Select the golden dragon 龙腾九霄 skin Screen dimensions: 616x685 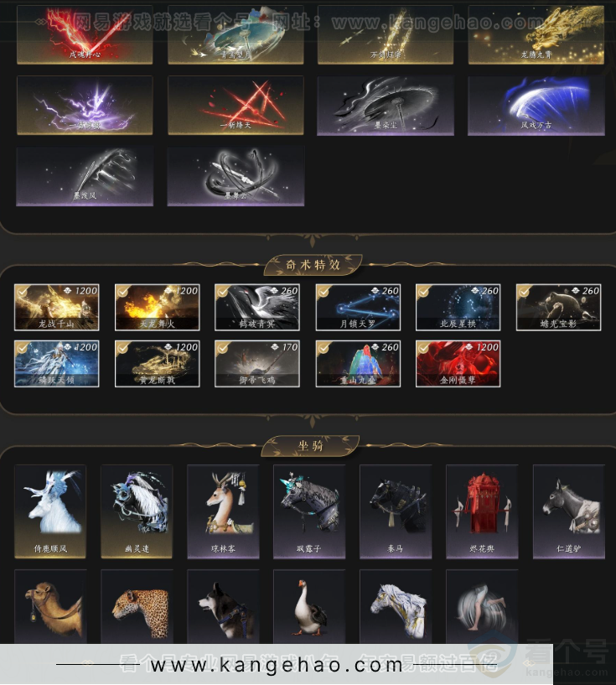pyautogui.click(x=536, y=34)
